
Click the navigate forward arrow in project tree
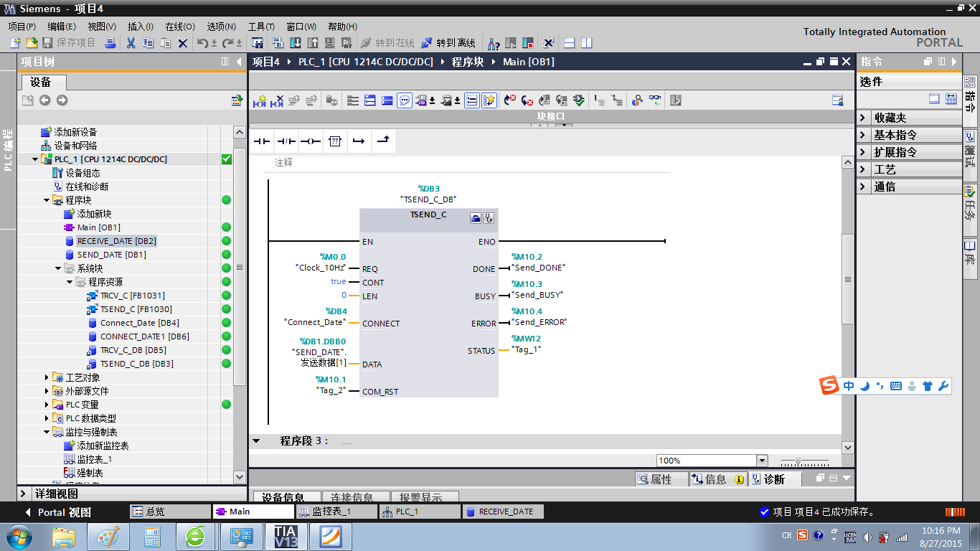coord(62,100)
